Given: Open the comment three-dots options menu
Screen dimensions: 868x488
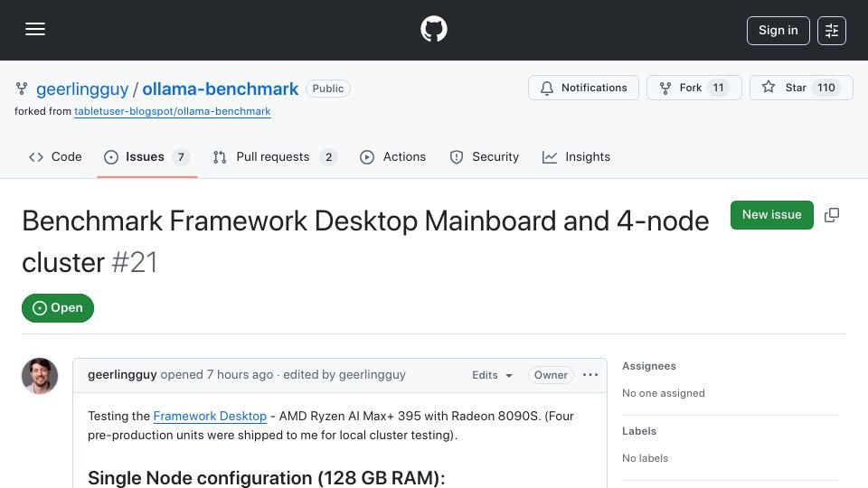Looking at the screenshot, I should (x=590, y=374).
